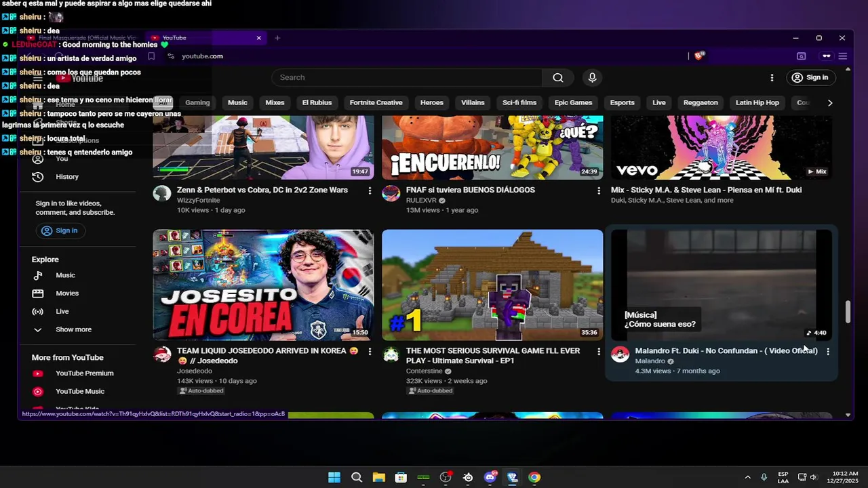Open the WizzyFortnite channel avatar

162,193
